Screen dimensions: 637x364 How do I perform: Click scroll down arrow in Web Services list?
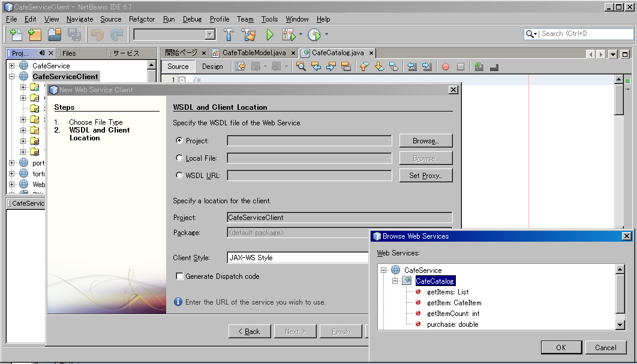(620, 324)
